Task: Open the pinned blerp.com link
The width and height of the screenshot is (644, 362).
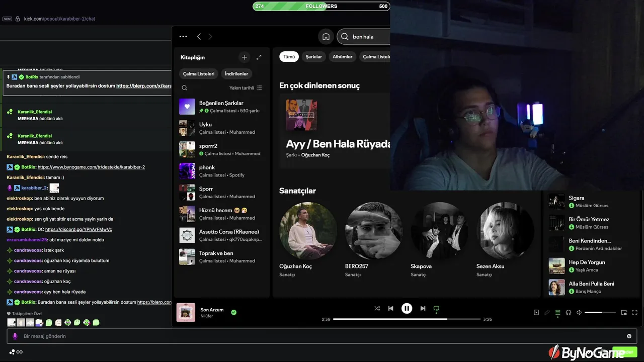Action: [144, 86]
